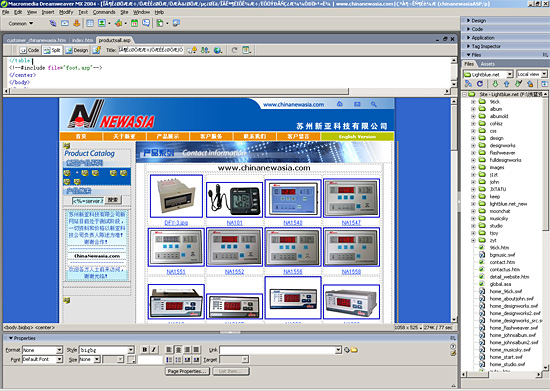Toggle bold formatting in Properties
Image resolution: width=550 pixels, height=391 pixels.
(145, 350)
